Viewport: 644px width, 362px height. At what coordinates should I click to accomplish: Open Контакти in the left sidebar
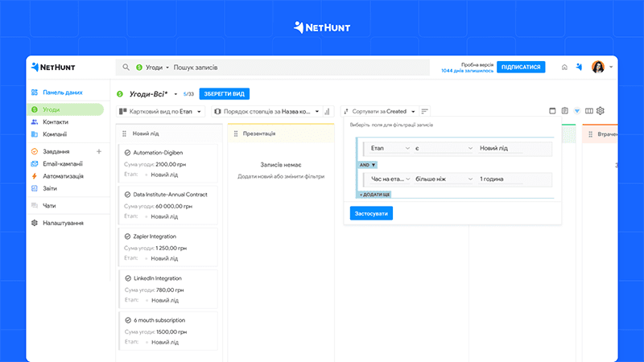pyautogui.click(x=56, y=121)
